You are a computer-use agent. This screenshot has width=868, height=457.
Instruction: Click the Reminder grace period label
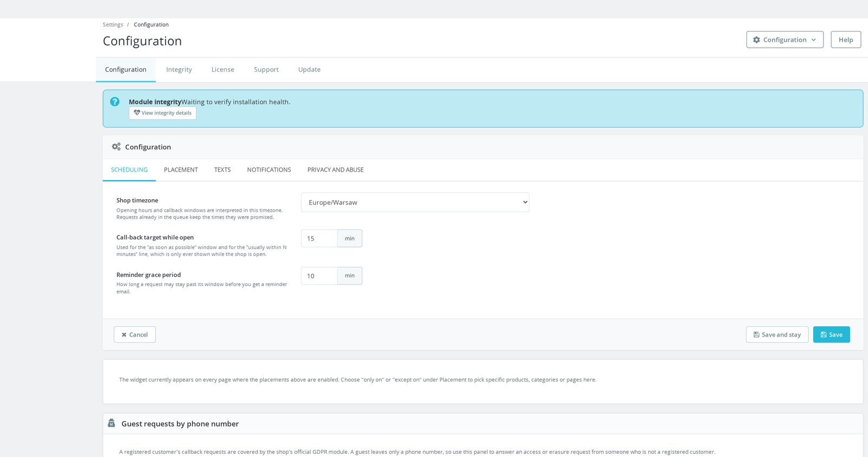tap(149, 275)
